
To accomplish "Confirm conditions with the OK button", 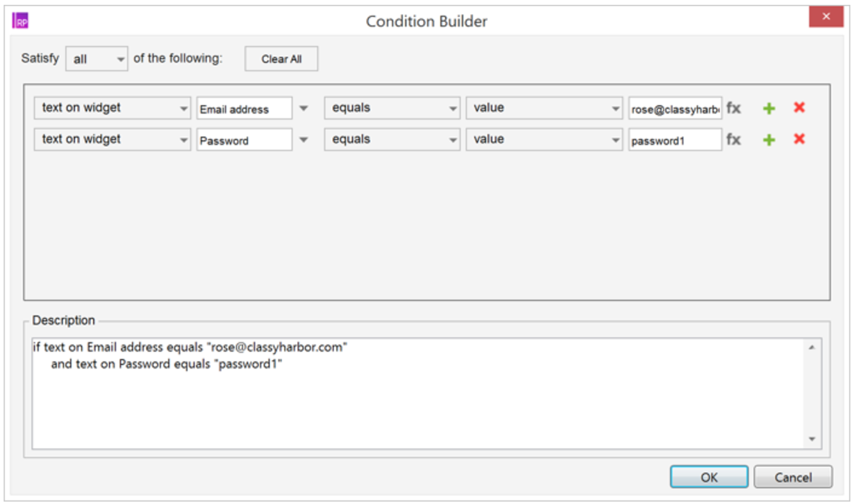I will tap(709, 477).
